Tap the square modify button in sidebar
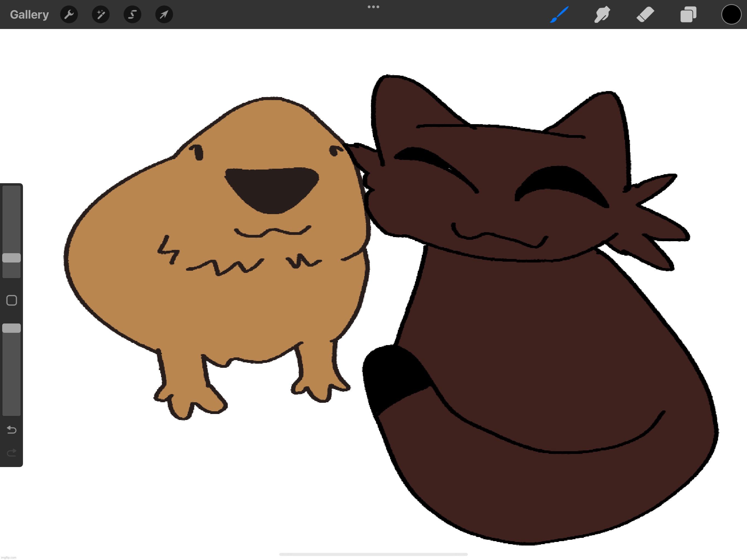 [11, 300]
